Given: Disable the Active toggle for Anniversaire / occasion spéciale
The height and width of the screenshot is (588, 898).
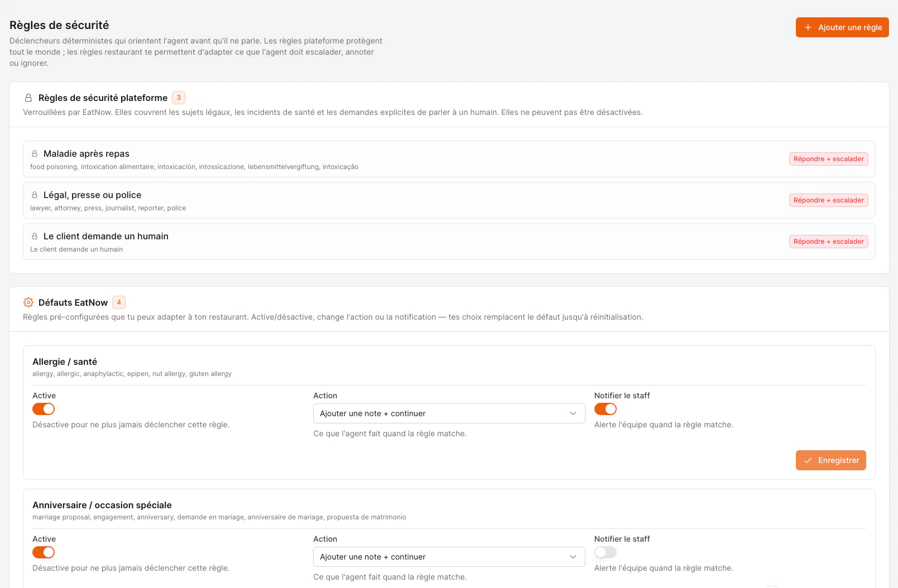Looking at the screenshot, I should [x=44, y=552].
